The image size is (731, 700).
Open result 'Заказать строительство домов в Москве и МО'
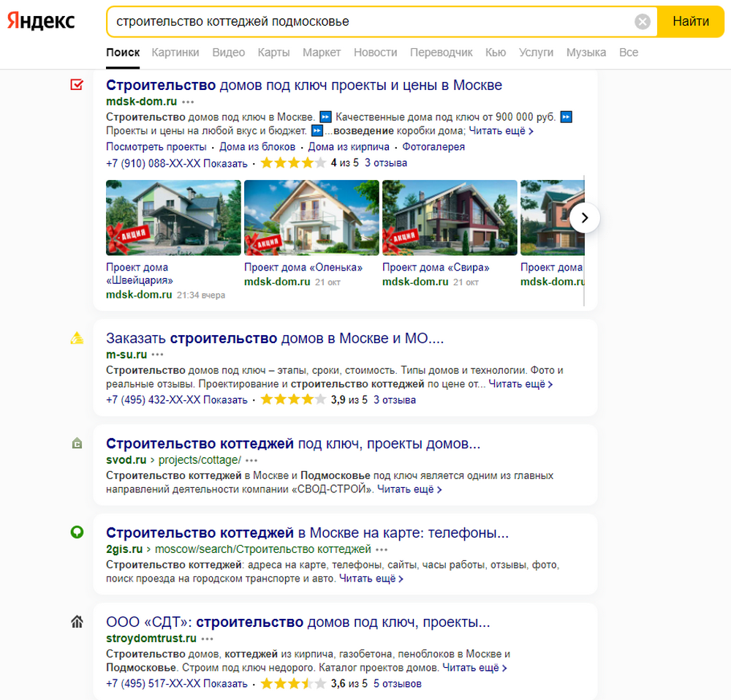275,338
